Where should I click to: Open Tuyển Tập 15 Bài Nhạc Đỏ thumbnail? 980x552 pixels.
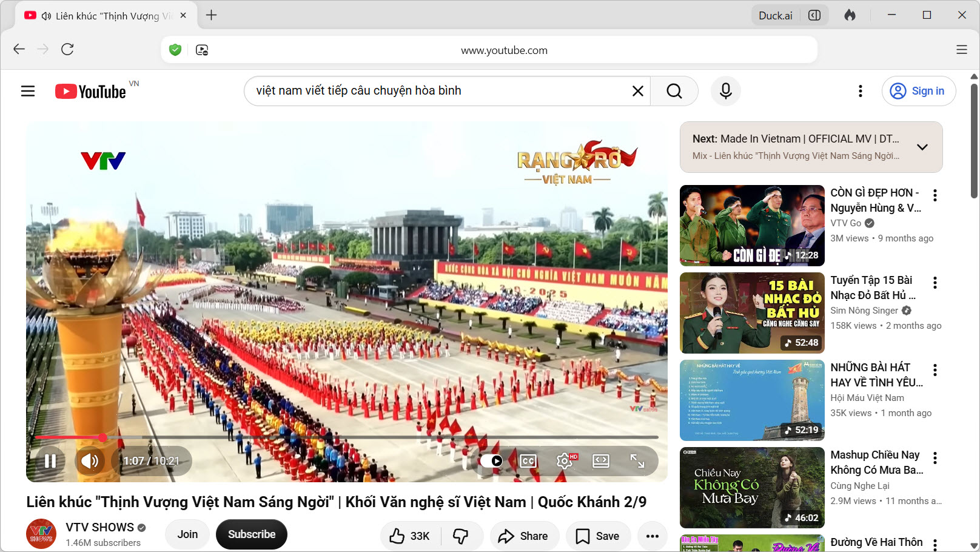click(752, 313)
